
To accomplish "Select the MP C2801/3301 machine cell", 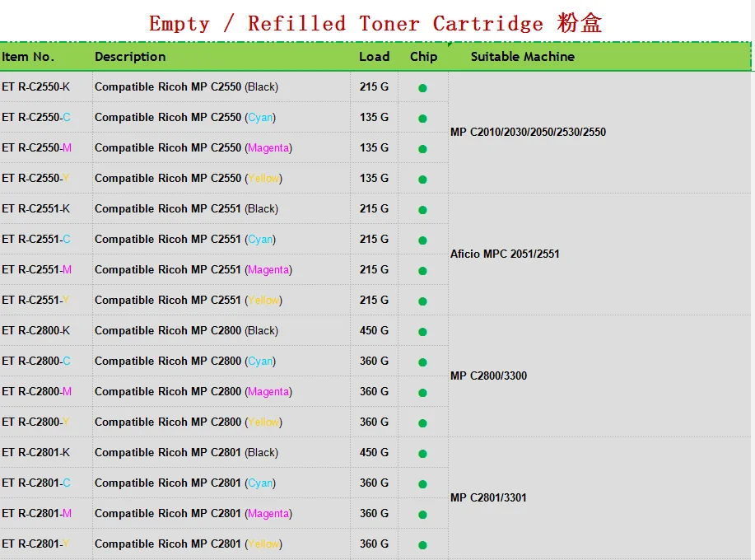I will coord(488,497).
